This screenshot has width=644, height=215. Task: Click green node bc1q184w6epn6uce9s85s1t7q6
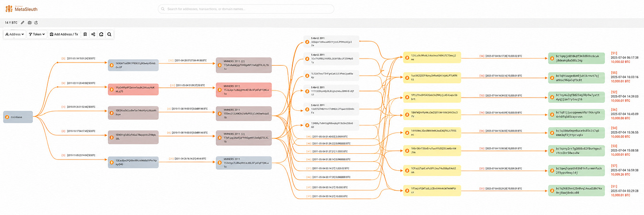click(x=576, y=133)
